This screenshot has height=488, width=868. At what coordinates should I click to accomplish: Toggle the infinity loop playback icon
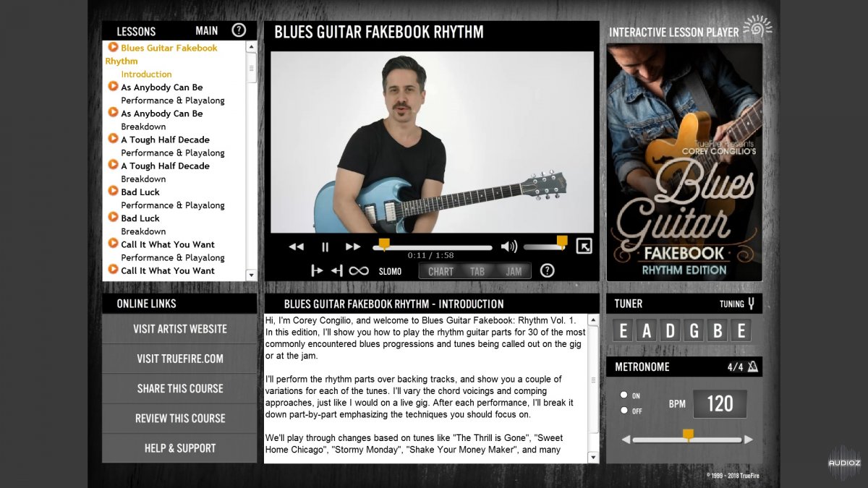click(x=359, y=270)
